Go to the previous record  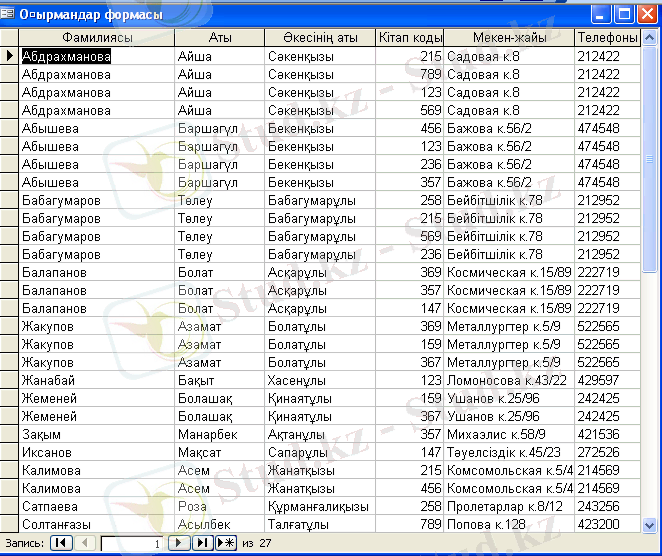tap(86, 543)
